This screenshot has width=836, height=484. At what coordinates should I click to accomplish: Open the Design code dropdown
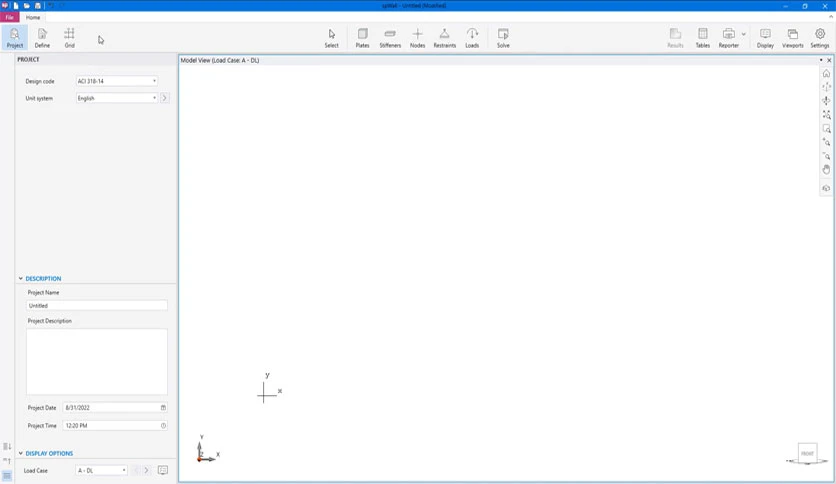[117, 81]
